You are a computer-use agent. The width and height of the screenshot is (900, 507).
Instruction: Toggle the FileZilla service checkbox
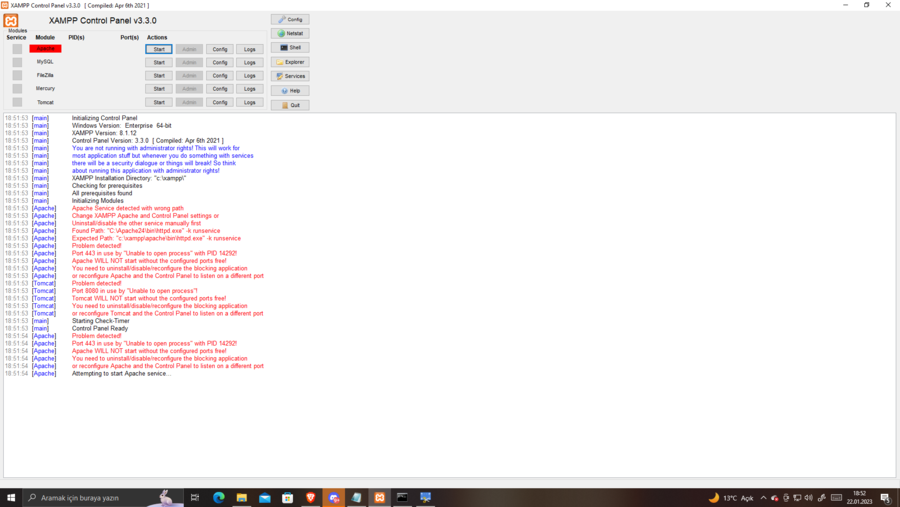pos(17,75)
